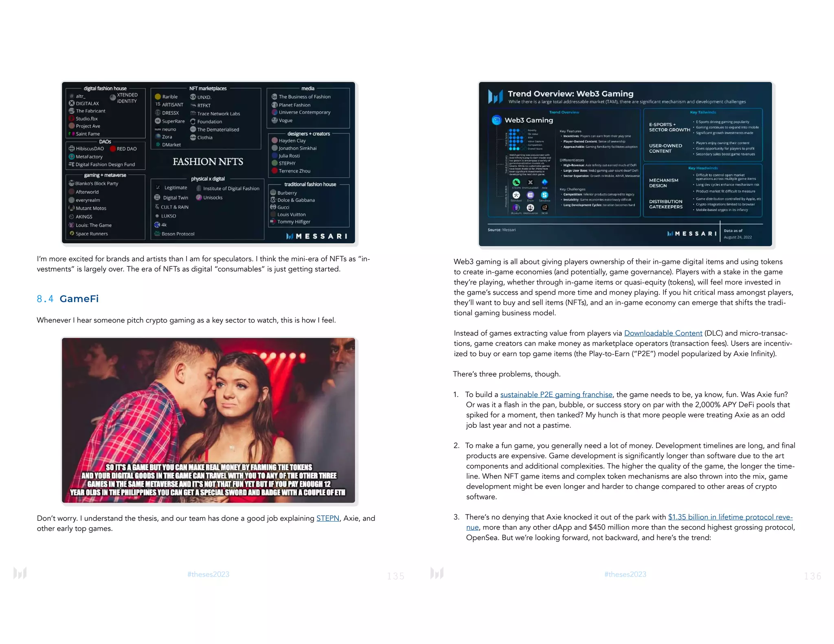This screenshot has width=834, height=644.
Task: Click the 8.4 GameFi section heading
Action: tap(68, 299)
